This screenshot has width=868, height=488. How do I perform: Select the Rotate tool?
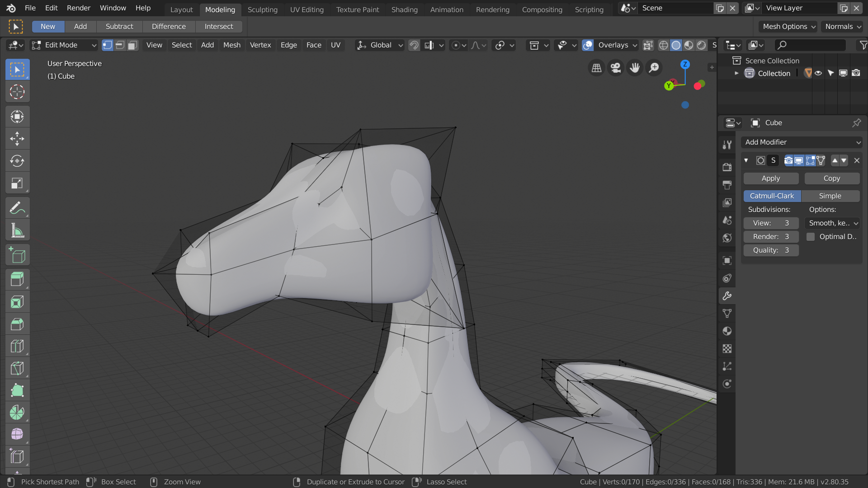click(x=17, y=161)
